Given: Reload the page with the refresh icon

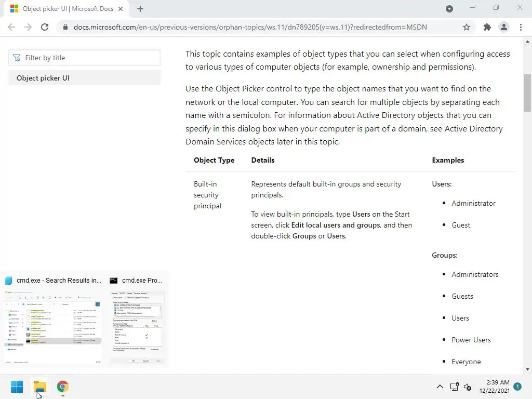Looking at the screenshot, I should pos(45,27).
